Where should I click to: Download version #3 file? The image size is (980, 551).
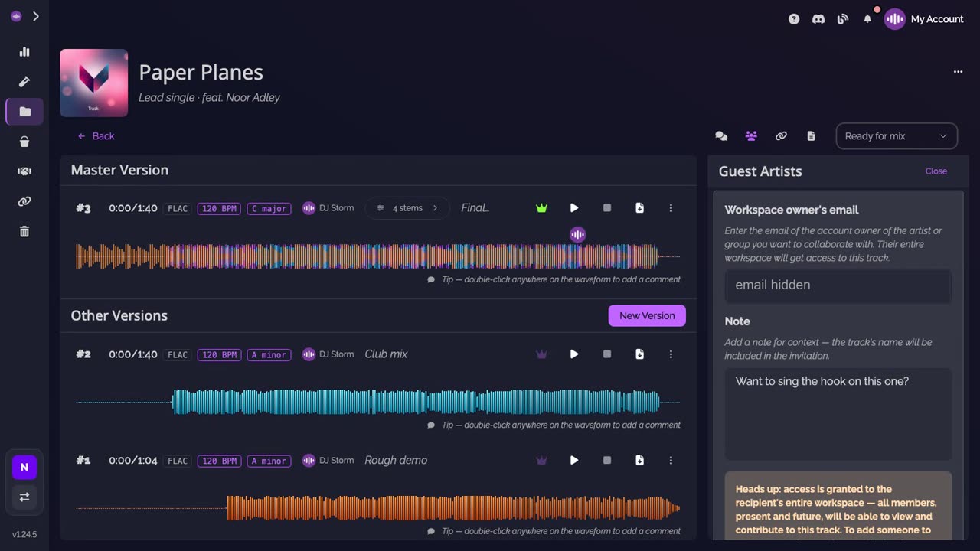[x=639, y=208]
